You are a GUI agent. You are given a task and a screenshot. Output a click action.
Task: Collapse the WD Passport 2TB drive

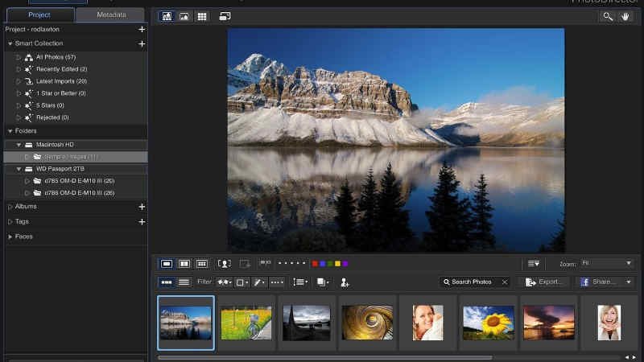point(19,169)
